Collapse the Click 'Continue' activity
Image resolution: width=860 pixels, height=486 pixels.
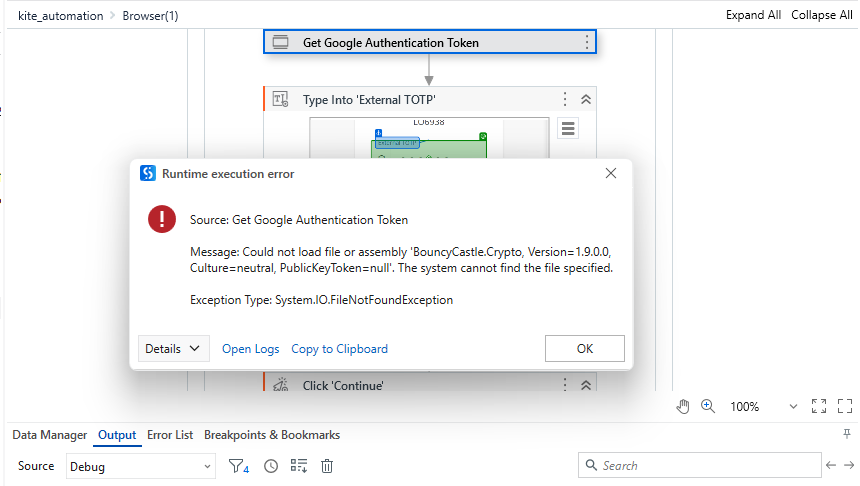point(585,385)
